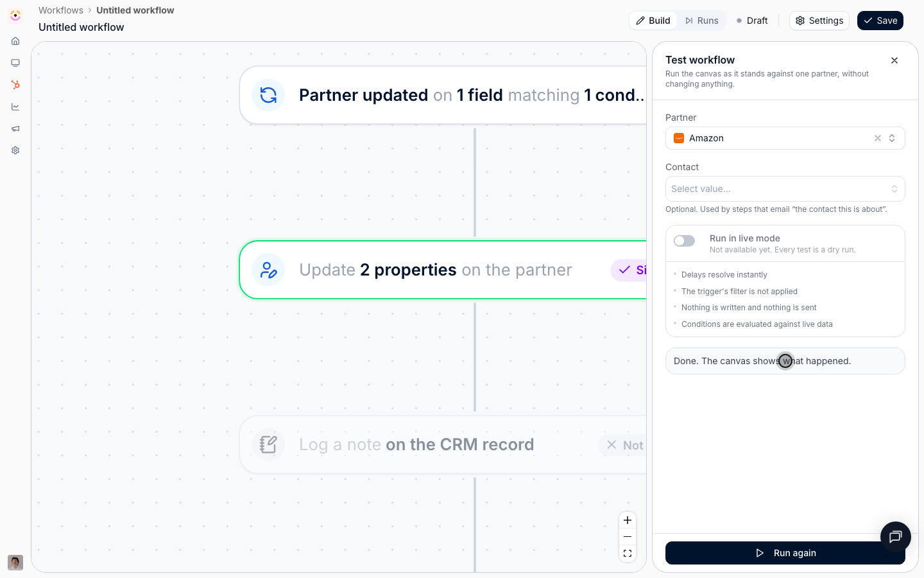Open the gear settings sidebar icon

[15, 150]
